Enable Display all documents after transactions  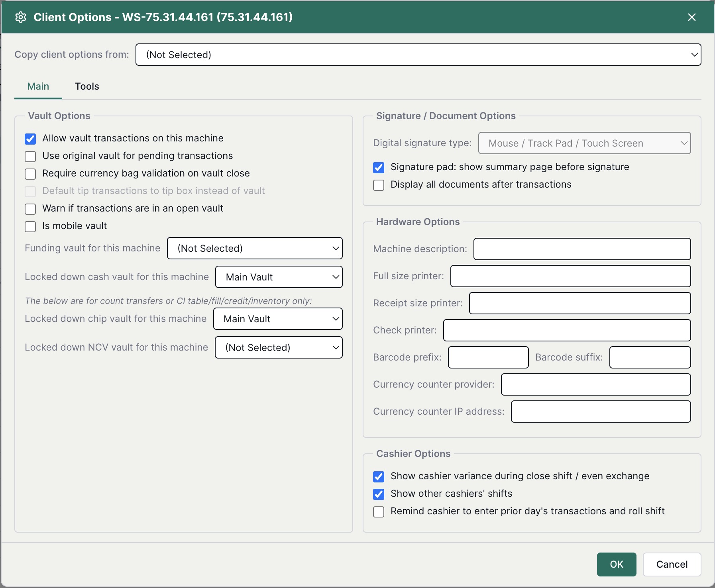pyautogui.click(x=379, y=185)
